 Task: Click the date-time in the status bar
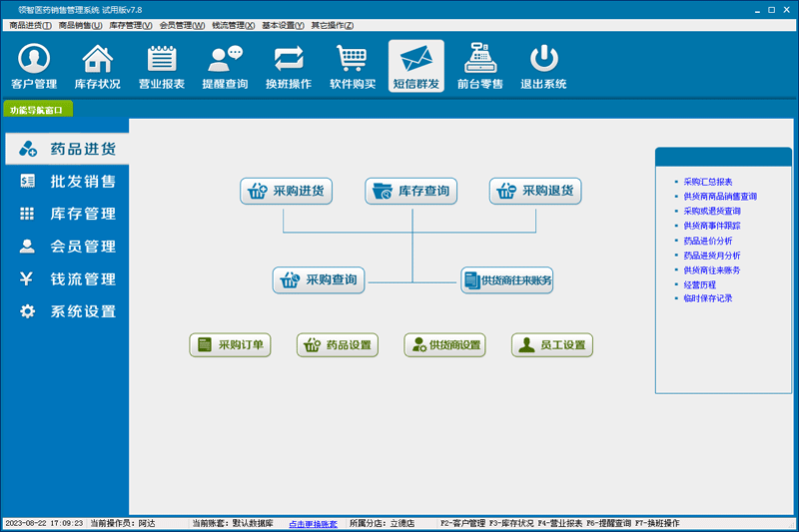pyautogui.click(x=44, y=523)
